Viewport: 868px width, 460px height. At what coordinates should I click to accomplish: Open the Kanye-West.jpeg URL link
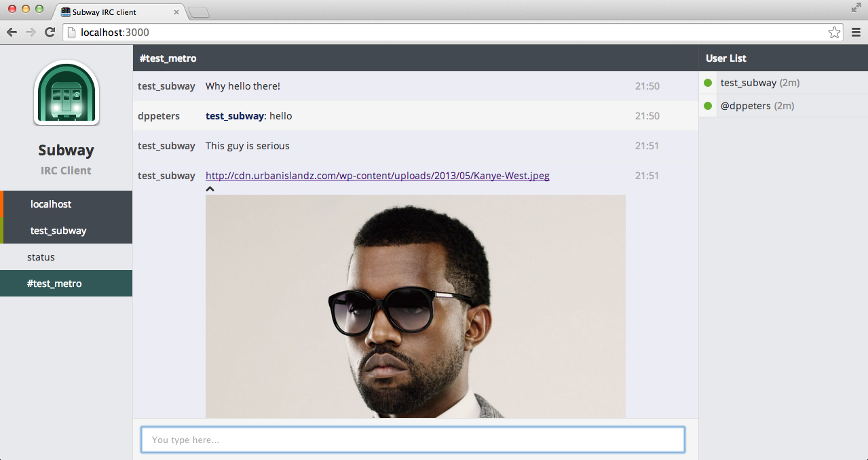coord(377,176)
